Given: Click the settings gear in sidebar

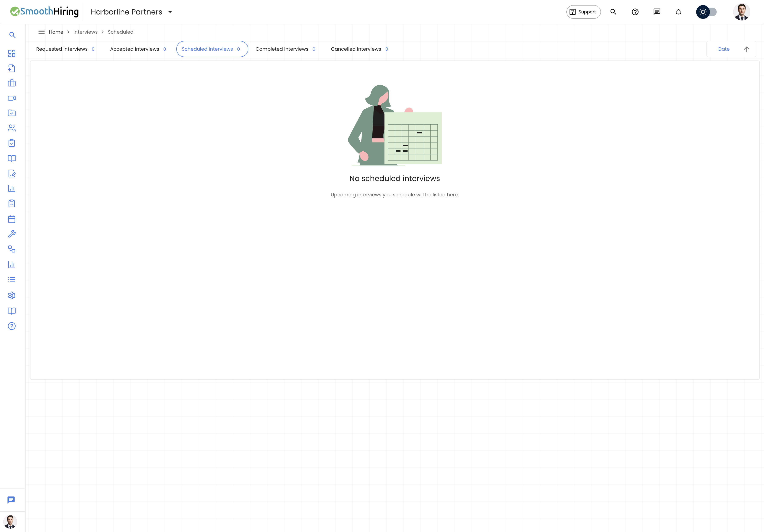Looking at the screenshot, I should coord(12,295).
